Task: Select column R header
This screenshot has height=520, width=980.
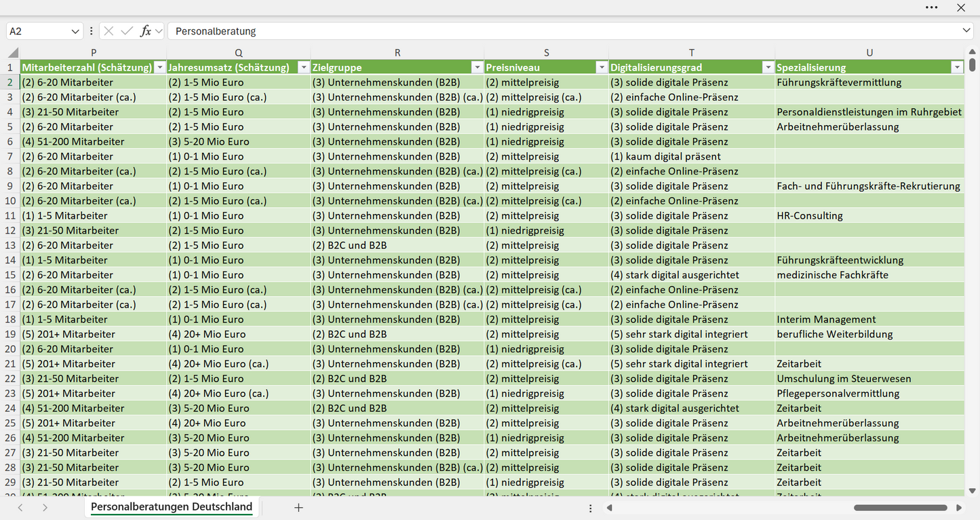Action: pyautogui.click(x=397, y=53)
